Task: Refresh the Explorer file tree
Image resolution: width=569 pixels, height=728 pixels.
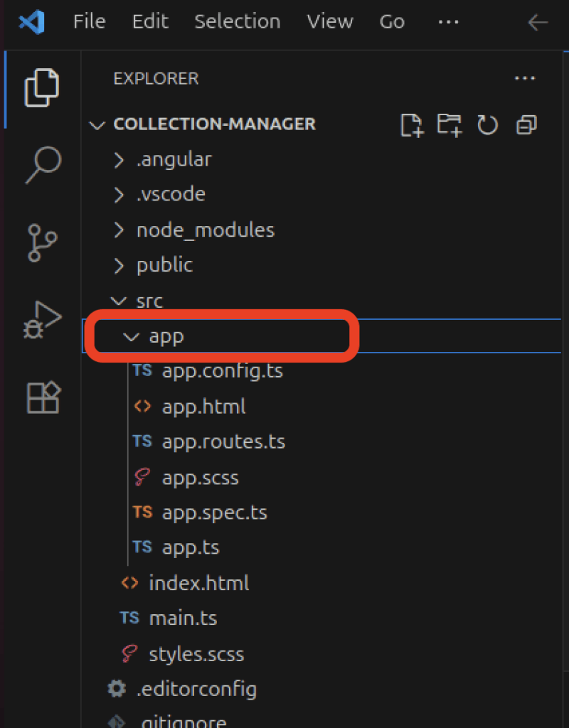Action: click(x=488, y=125)
